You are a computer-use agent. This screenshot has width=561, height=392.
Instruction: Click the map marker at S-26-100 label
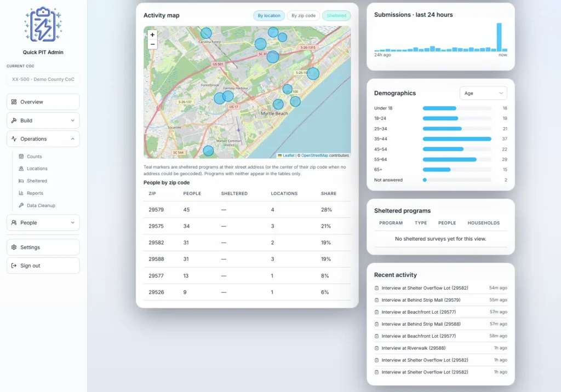click(x=287, y=89)
